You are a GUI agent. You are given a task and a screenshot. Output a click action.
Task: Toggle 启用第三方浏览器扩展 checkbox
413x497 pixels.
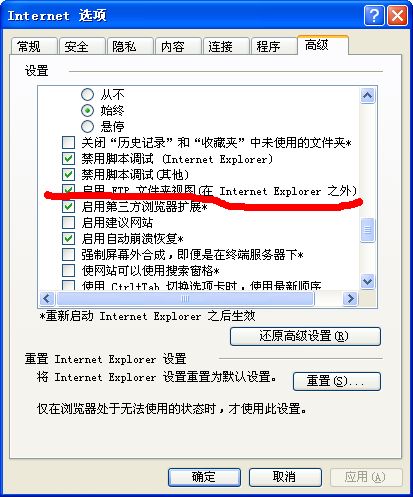click(x=68, y=206)
